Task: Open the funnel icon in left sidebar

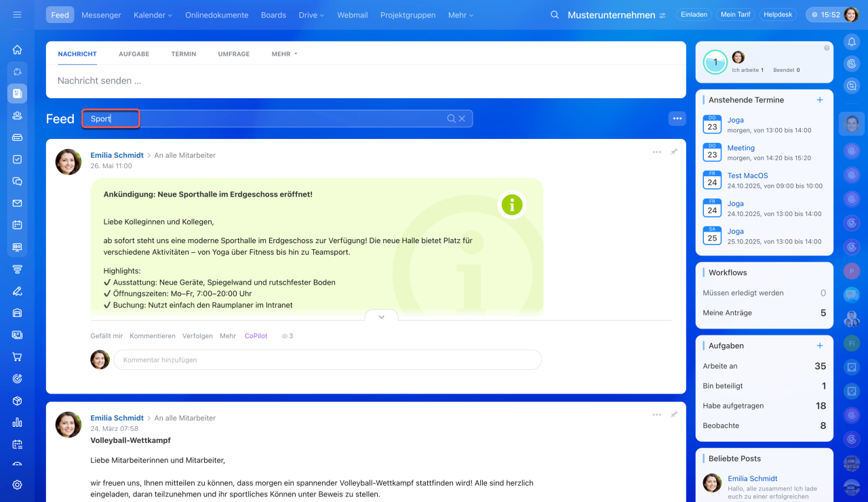Action: (x=17, y=269)
